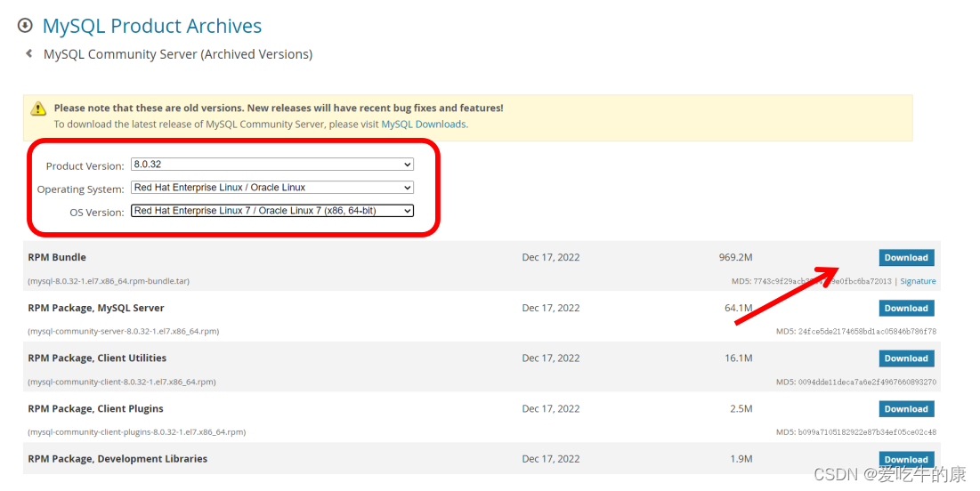
Task: Download the Development Libraries RPM package
Action: click(x=906, y=459)
